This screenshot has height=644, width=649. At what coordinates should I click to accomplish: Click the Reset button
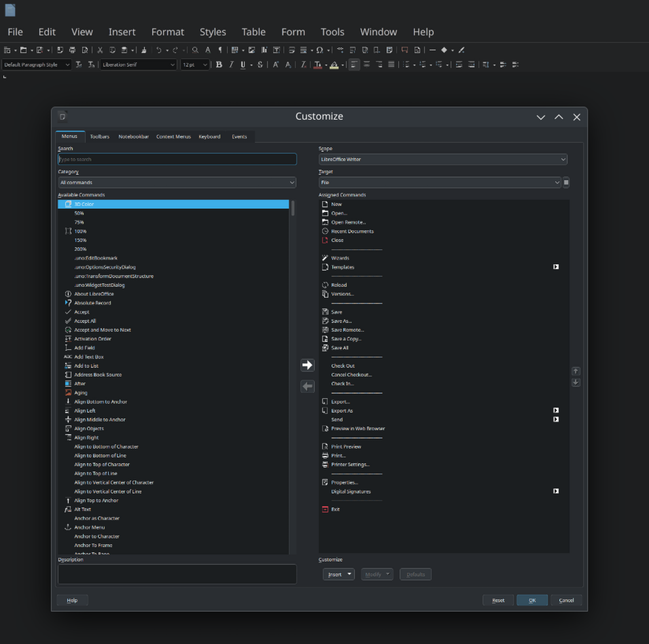pos(498,600)
